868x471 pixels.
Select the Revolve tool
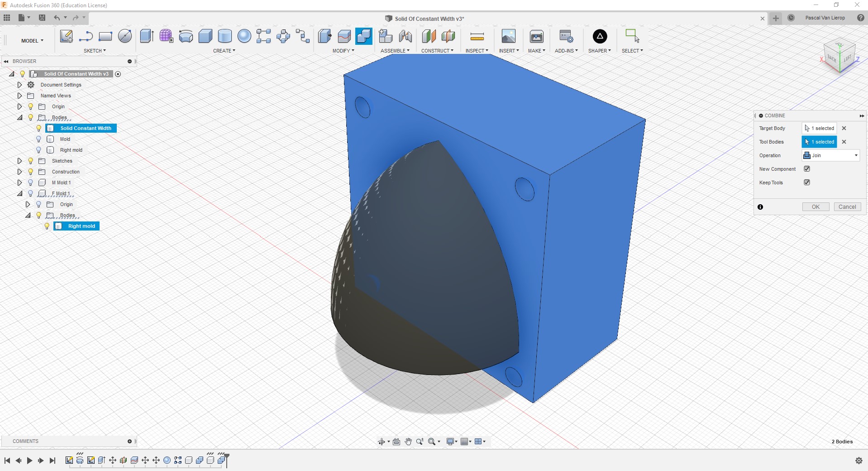coord(186,36)
